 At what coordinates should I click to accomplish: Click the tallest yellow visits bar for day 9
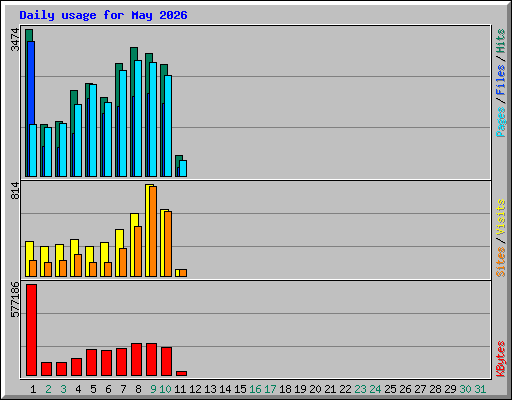(x=148, y=230)
